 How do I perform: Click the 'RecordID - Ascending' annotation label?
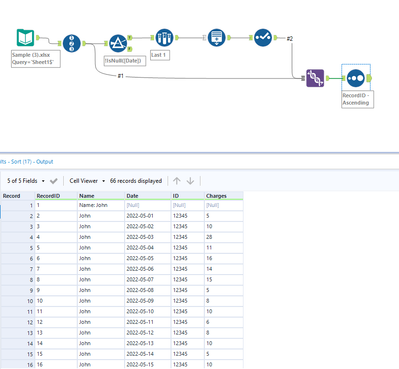tap(357, 99)
